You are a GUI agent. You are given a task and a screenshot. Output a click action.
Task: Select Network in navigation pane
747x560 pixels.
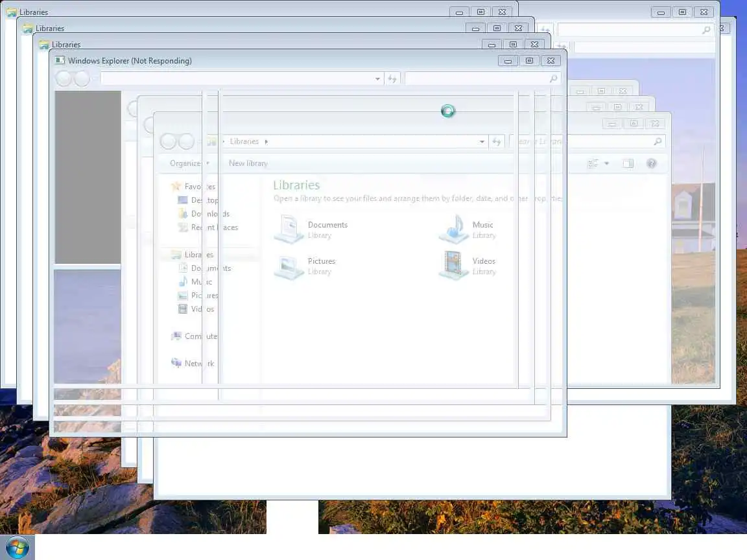pyautogui.click(x=193, y=364)
